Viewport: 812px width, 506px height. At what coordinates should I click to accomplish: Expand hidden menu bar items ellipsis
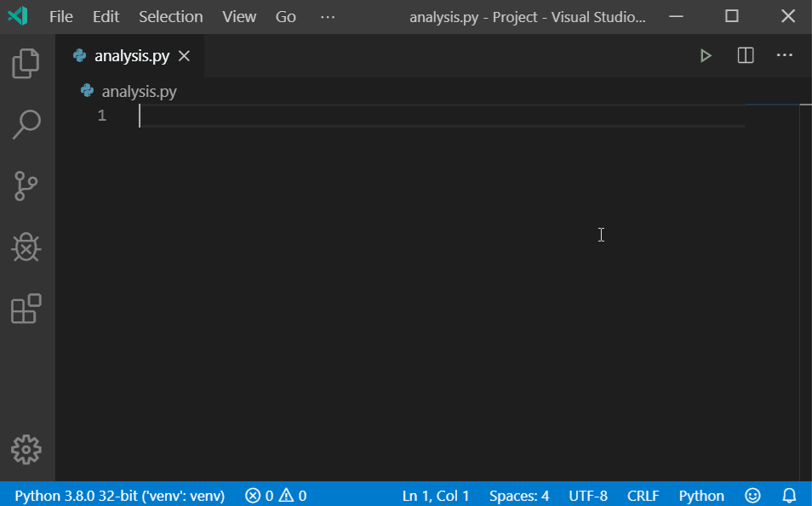(328, 17)
